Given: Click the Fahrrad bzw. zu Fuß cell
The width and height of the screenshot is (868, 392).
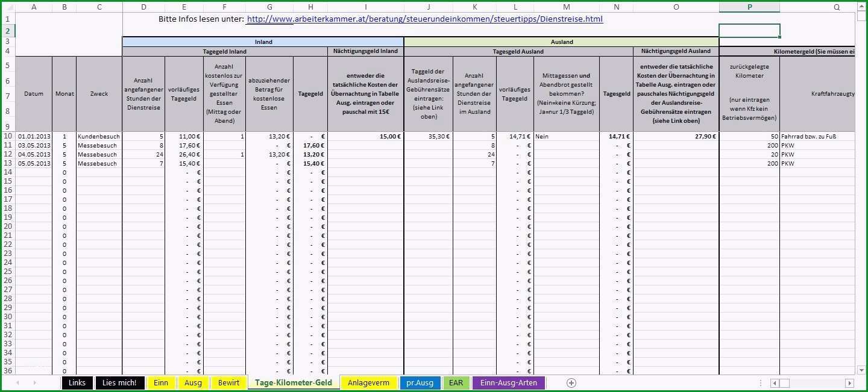Looking at the screenshot, I should click(x=817, y=137).
